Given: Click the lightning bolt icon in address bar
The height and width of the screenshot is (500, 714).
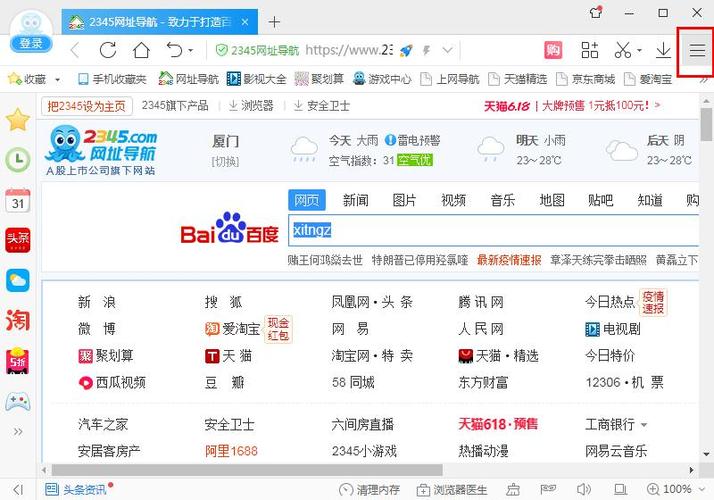Looking at the screenshot, I should tap(427, 50).
